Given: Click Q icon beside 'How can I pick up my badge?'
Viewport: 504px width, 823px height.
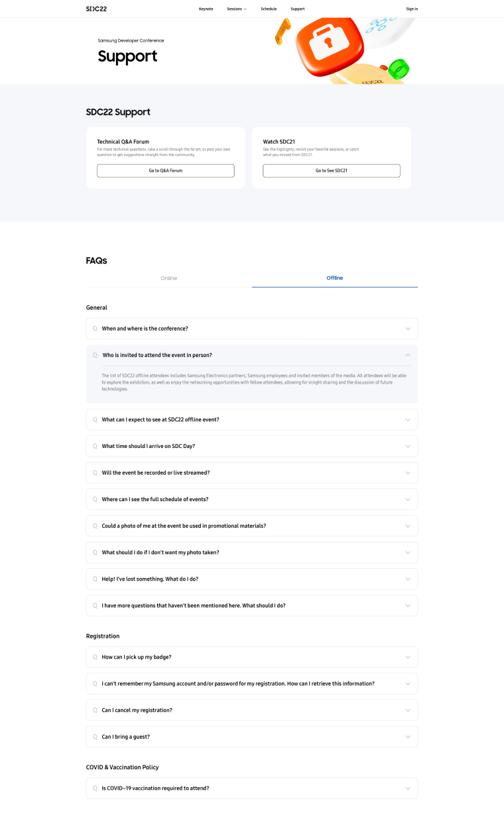Looking at the screenshot, I should coord(95,657).
